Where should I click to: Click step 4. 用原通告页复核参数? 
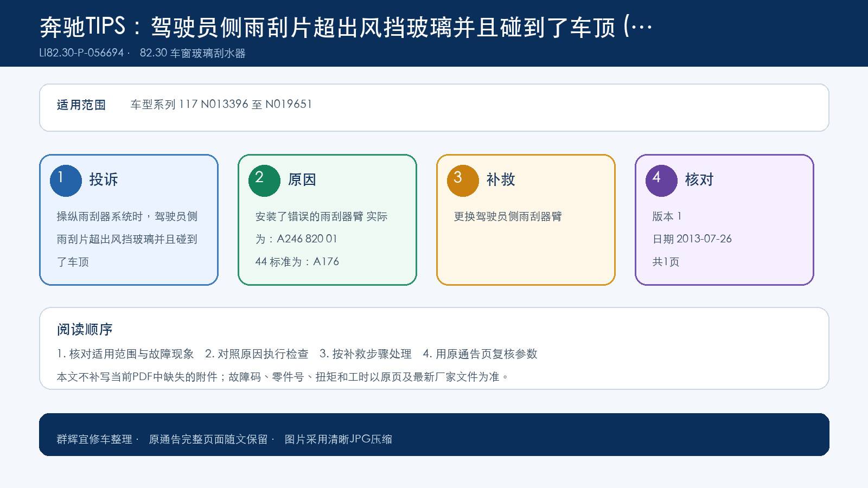coord(480,354)
